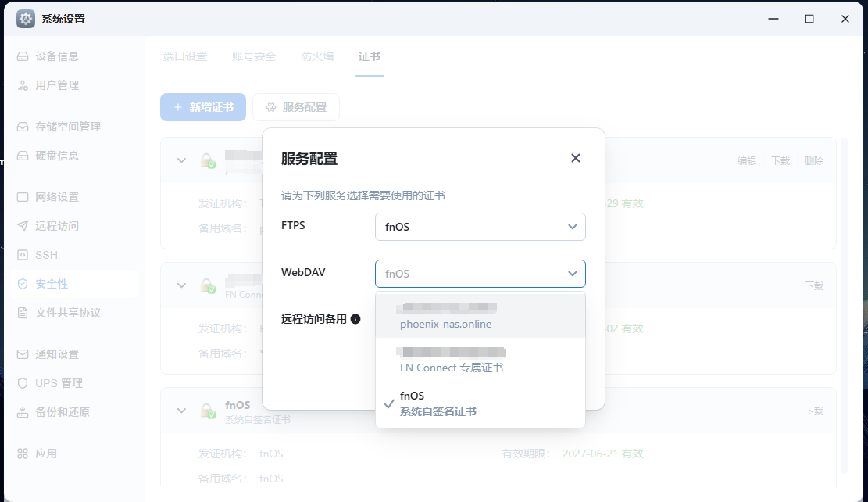Click the 请为下列服务选择需要使用的证书 hint text
This screenshot has height=502, width=868.
(363, 195)
